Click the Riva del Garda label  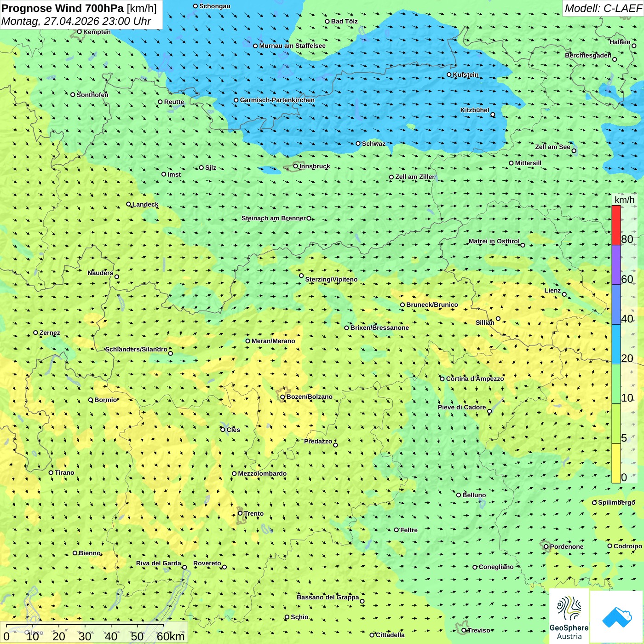[158, 563]
